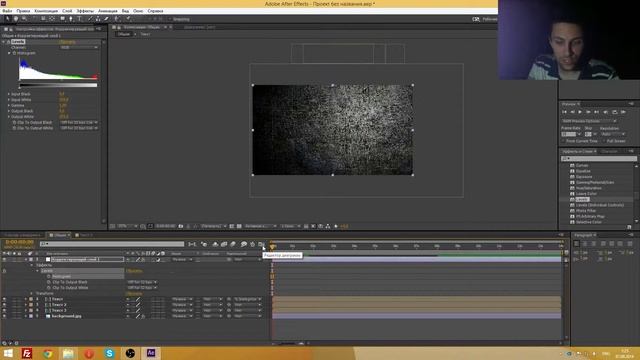Select the Hand tool
The height and width of the screenshot is (360, 640).
pos(16,19)
